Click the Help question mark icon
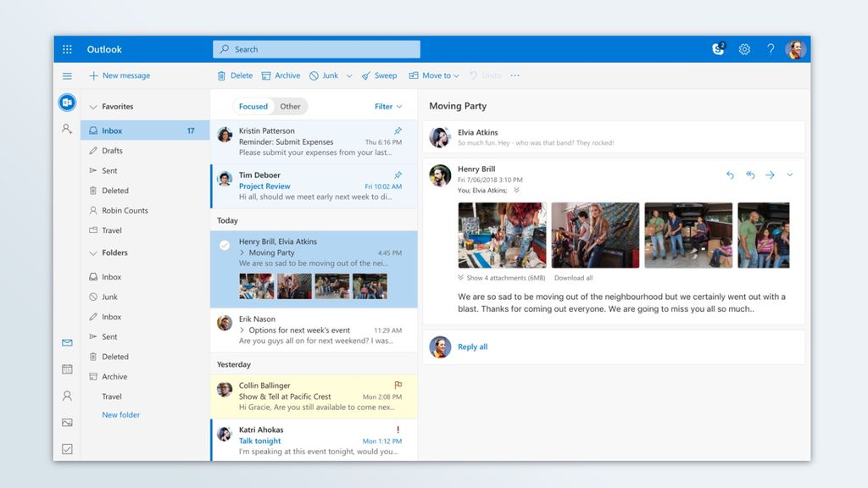The width and height of the screenshot is (868, 488). (x=770, y=49)
